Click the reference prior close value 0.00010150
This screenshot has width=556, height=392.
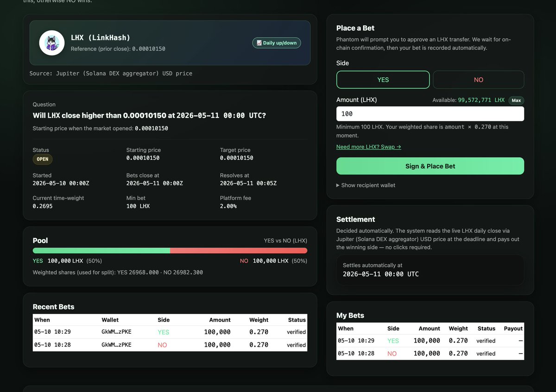(149, 49)
